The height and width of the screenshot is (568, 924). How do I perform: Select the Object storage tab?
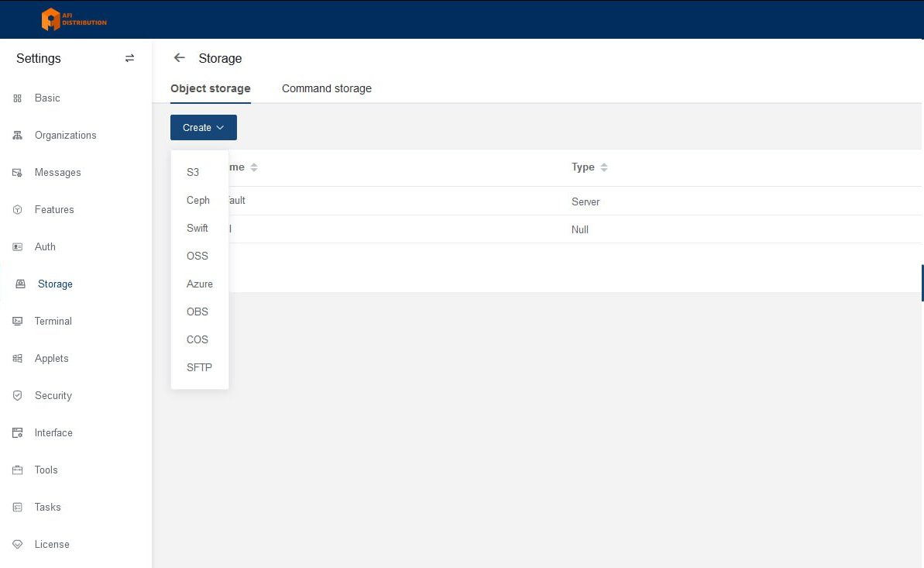pos(210,88)
